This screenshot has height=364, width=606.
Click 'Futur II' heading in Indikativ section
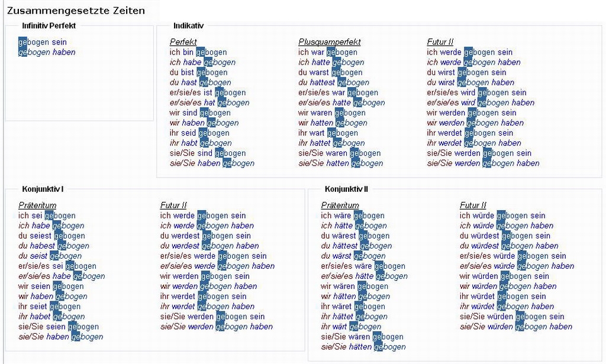coord(440,42)
